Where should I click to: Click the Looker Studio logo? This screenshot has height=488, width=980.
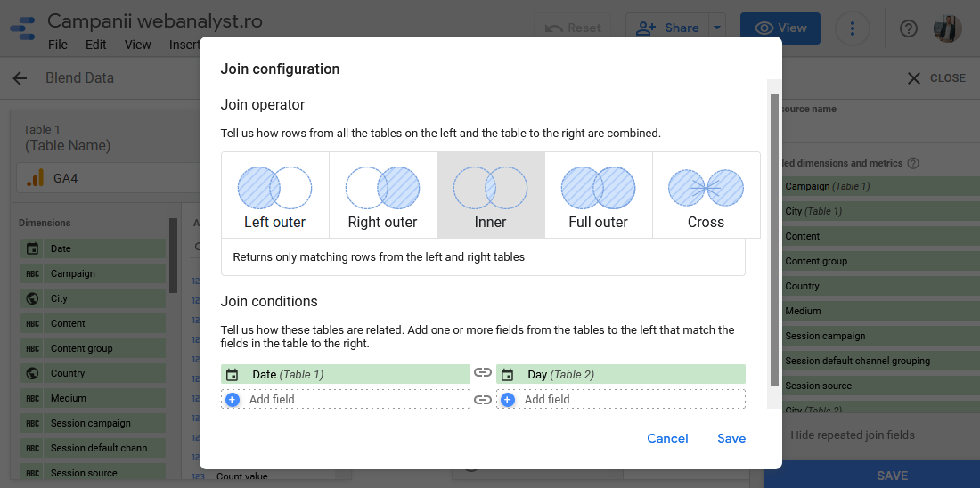[x=24, y=30]
